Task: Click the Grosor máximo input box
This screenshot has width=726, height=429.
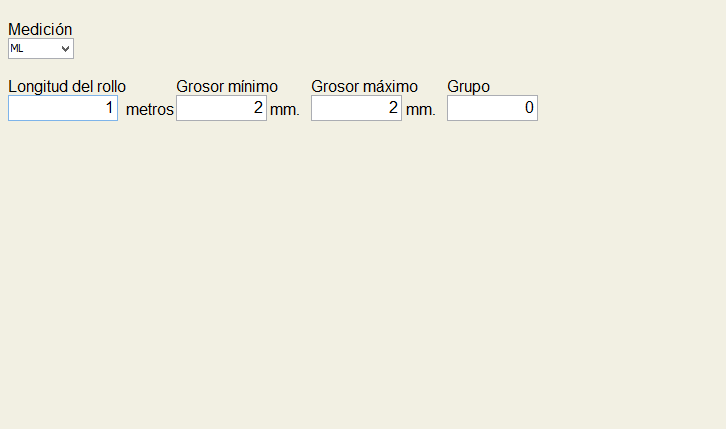Action: (357, 108)
